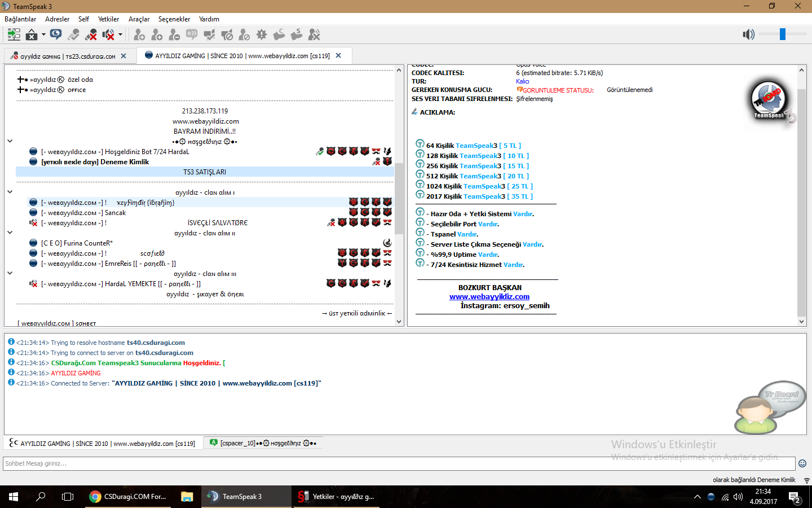
Task: Click the server group 'S' hand icon
Action: click(297, 35)
